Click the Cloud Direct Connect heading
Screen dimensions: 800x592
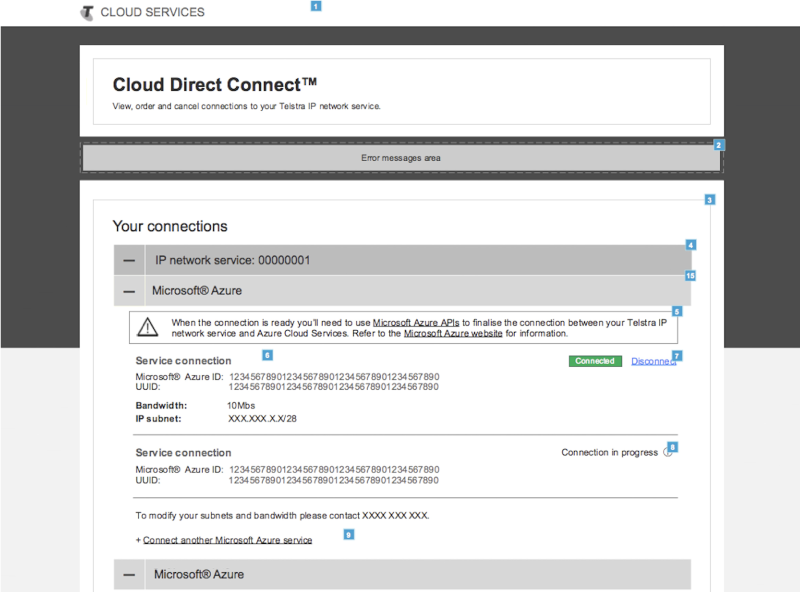tap(214, 85)
